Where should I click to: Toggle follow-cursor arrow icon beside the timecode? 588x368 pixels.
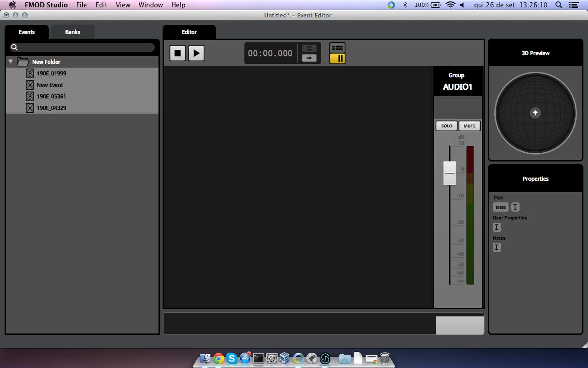[309, 58]
